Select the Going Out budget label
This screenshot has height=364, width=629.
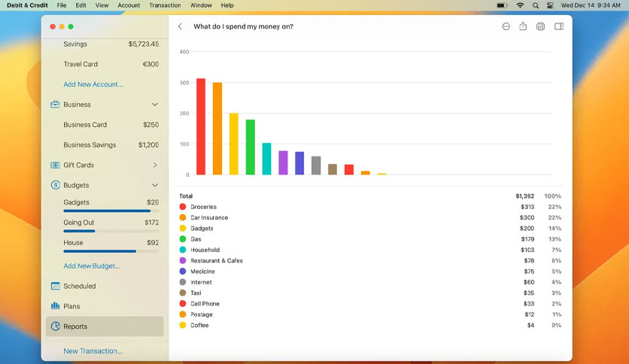(78, 223)
